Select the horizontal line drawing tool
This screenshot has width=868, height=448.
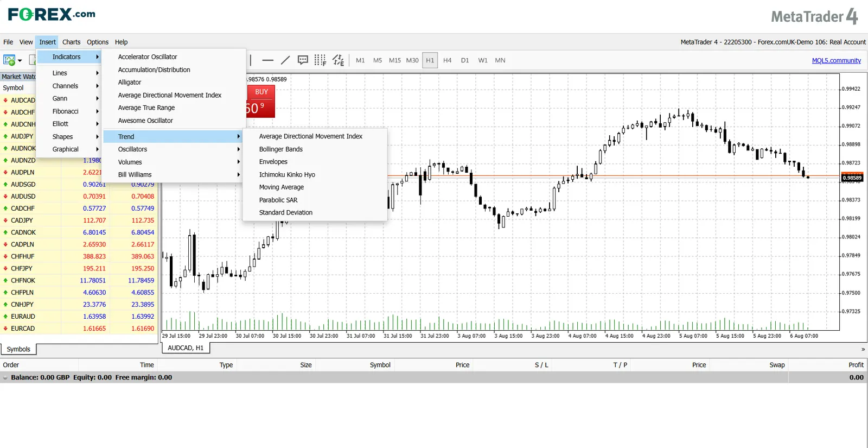tap(267, 60)
